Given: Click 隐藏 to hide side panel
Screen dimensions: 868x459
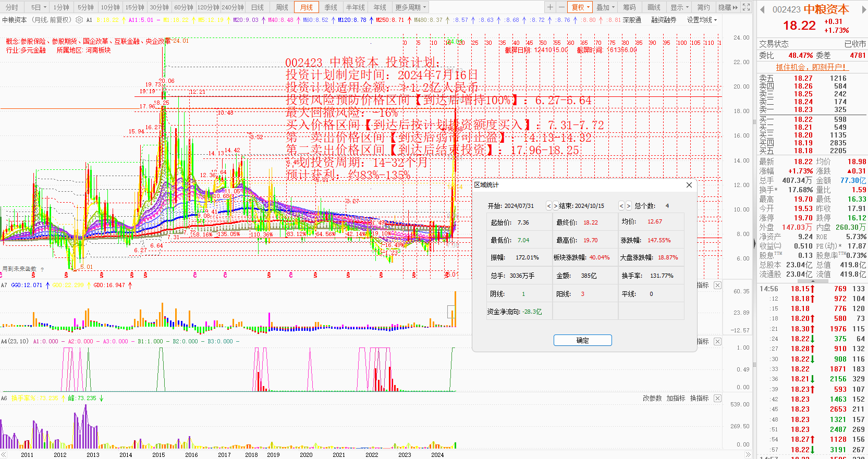Looking at the screenshot, I should click(x=728, y=7).
